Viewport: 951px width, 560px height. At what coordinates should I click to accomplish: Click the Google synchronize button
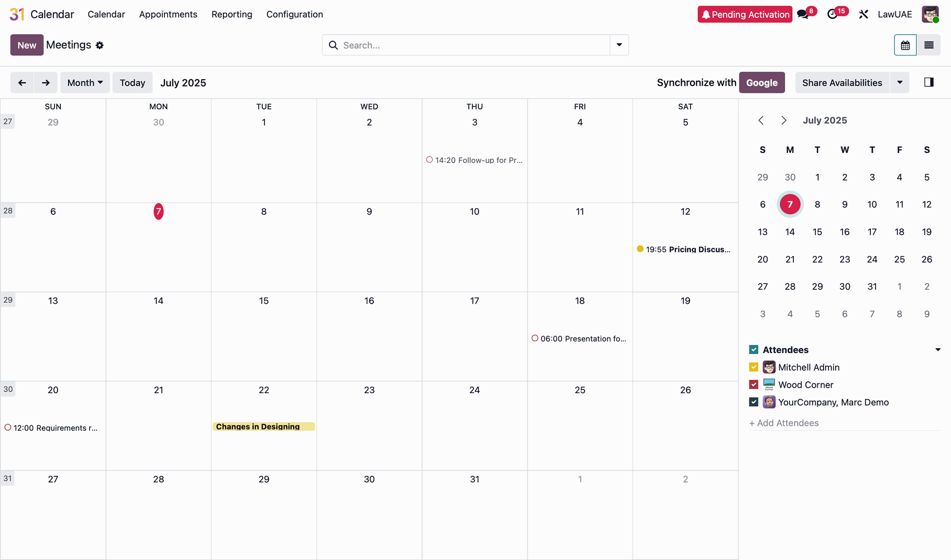point(761,83)
